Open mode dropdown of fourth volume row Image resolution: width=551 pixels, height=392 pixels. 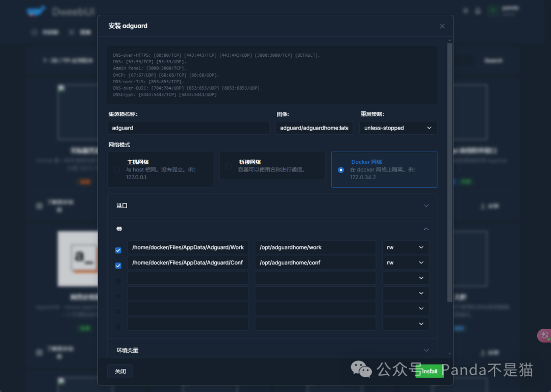point(406,293)
